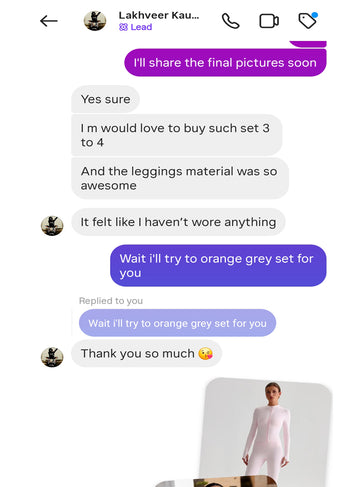360x487 pixels.
Task: Select 'And the leggings material' message
Action: coord(180,178)
